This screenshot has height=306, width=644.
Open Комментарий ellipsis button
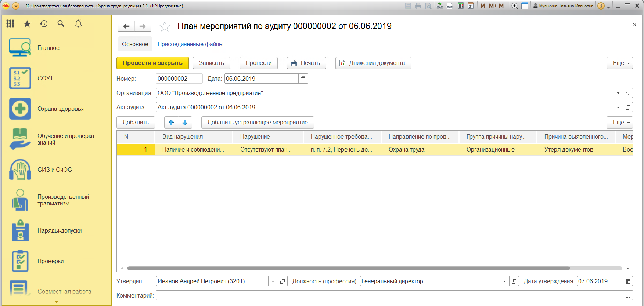tap(628, 296)
